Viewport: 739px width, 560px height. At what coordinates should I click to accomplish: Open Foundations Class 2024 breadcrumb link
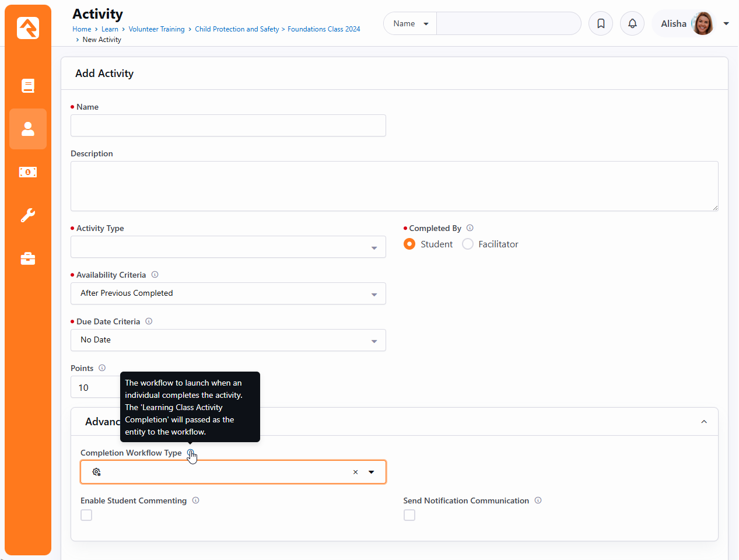pyautogui.click(x=324, y=29)
